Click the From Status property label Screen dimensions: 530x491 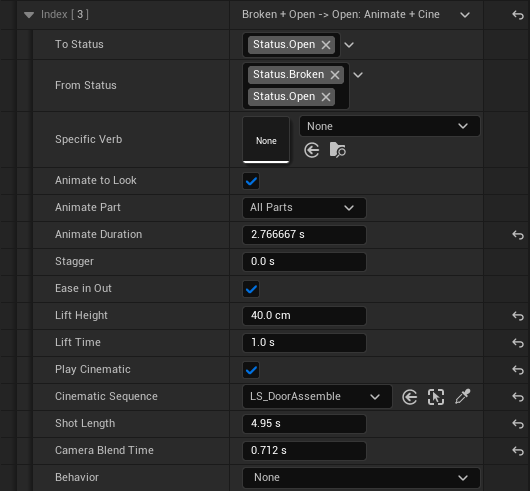pos(86,85)
